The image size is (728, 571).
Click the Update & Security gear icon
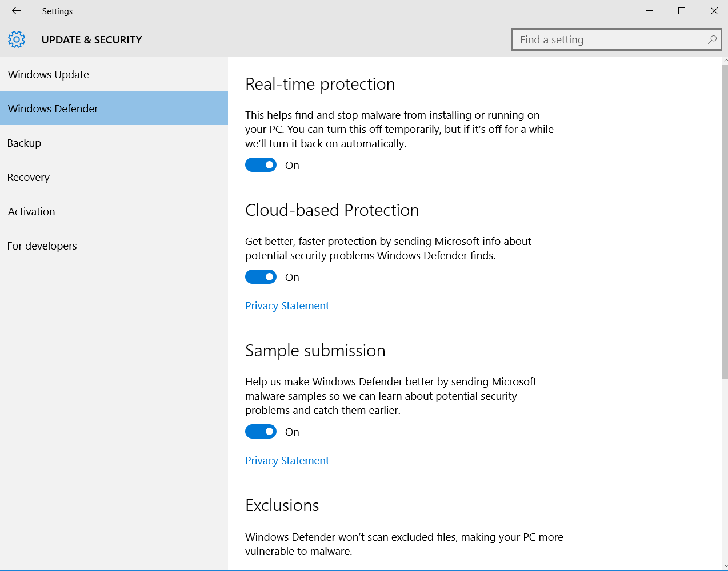(17, 39)
